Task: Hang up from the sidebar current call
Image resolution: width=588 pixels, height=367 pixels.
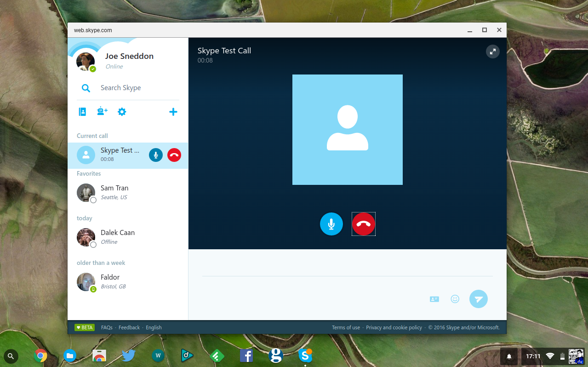Action: point(174,155)
